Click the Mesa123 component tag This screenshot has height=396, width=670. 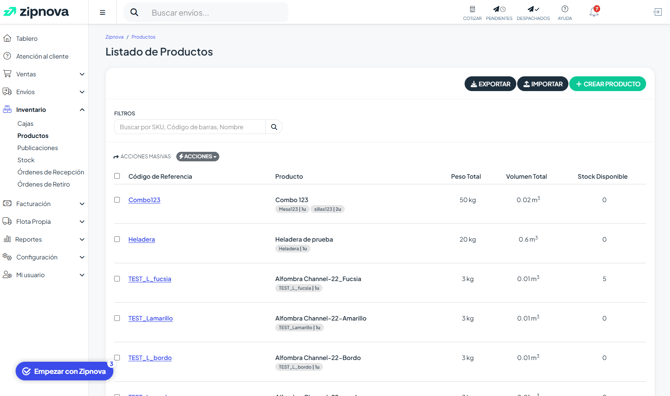[292, 209]
